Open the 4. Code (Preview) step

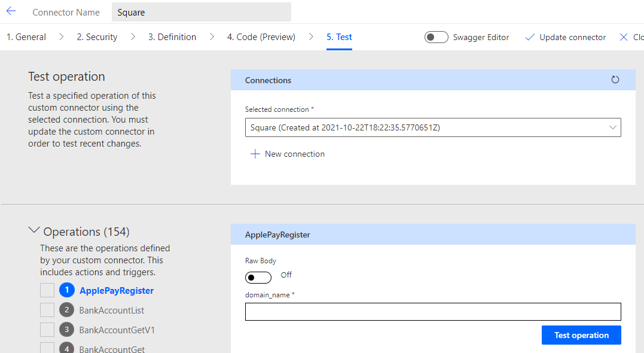261,37
